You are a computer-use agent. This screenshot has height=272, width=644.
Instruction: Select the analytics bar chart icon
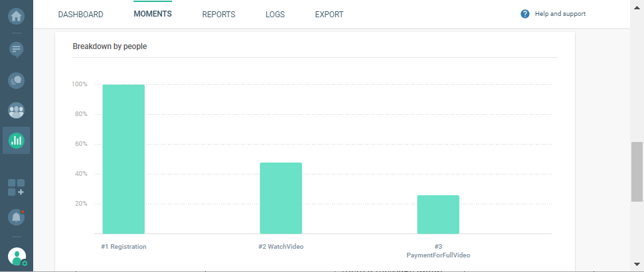tap(16, 140)
